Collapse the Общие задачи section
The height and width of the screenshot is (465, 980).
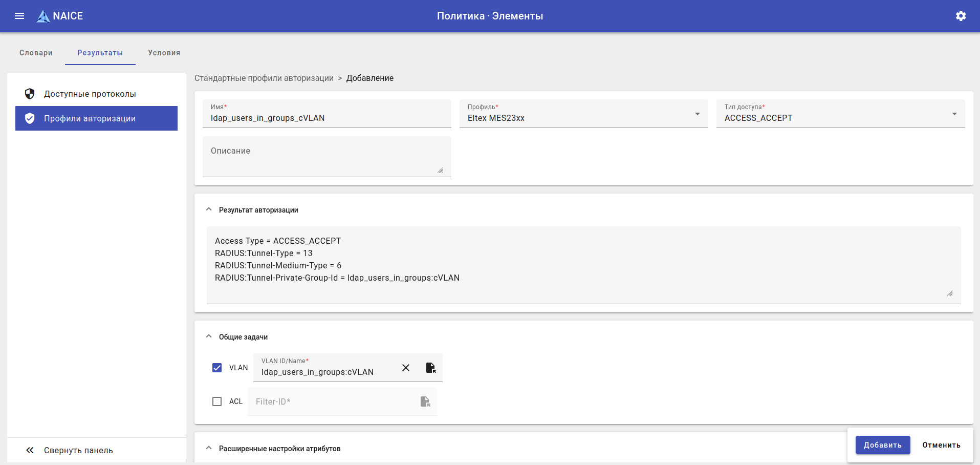click(209, 336)
